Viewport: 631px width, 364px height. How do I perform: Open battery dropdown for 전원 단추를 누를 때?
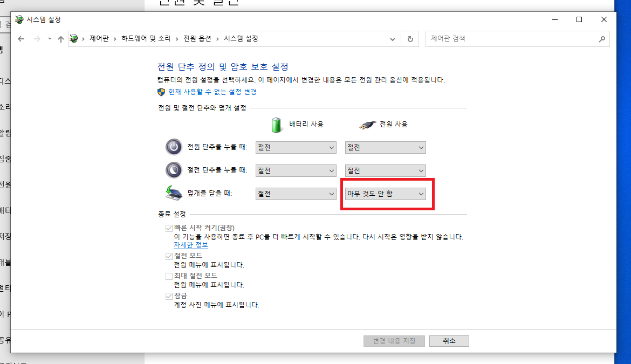pos(296,148)
